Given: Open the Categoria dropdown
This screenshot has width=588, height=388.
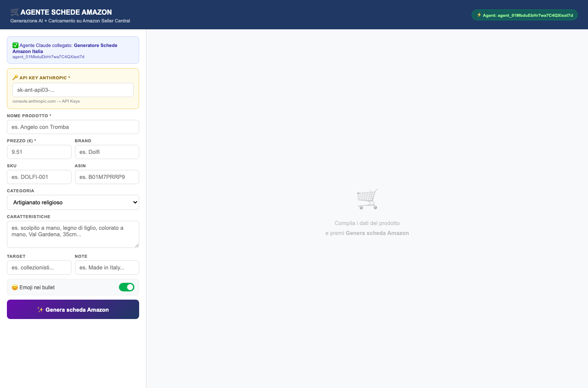Looking at the screenshot, I should coord(73,202).
